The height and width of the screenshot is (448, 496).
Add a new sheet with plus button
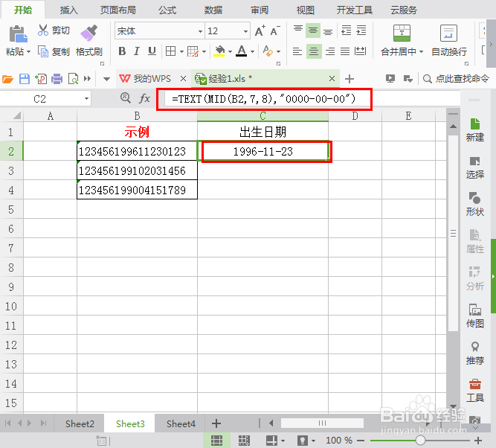pyautogui.click(x=216, y=423)
